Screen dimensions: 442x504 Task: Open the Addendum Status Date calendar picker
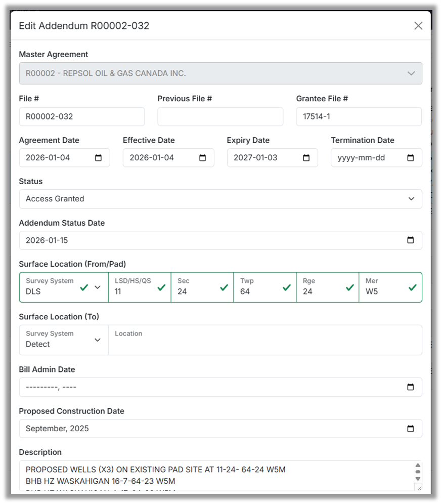tap(411, 240)
